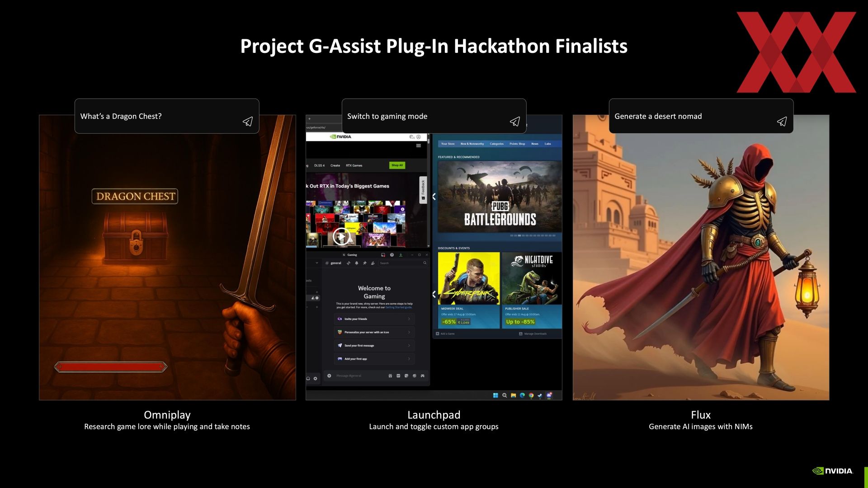Open Discord help question mark icon
The width and height of the screenshot is (868, 488).
click(392, 255)
